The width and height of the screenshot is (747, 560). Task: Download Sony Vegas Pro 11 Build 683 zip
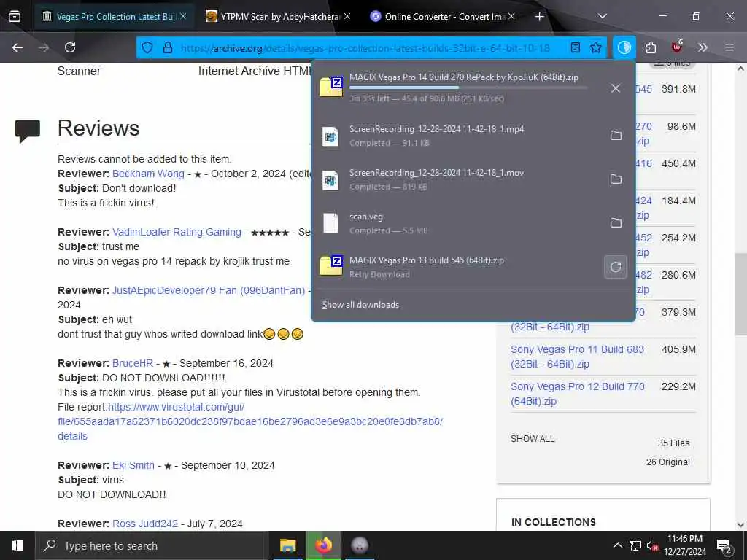577,357
